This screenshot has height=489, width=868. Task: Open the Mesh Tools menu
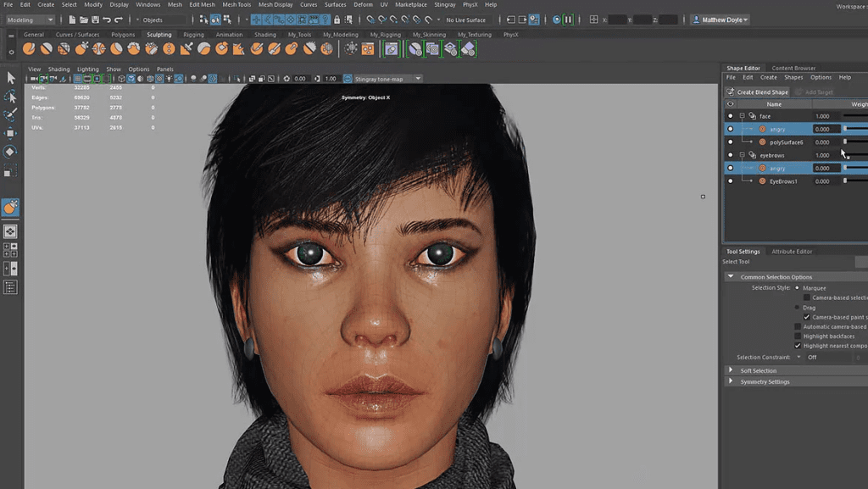pyautogui.click(x=236, y=4)
